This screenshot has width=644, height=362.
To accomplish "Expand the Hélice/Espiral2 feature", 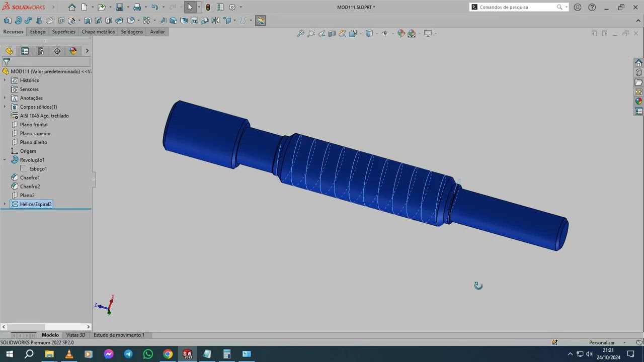I will click(x=5, y=204).
